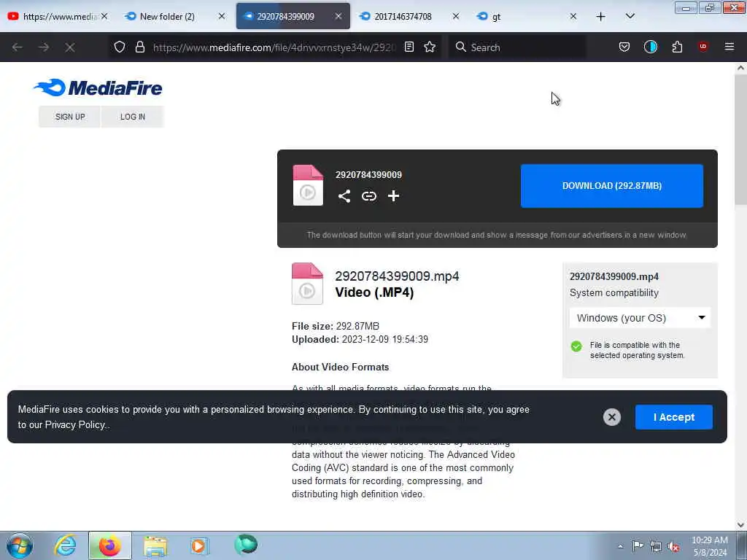Screen dimensions: 747x560
Task: Open Action Center flag icon in tray
Action: [x=638, y=546]
